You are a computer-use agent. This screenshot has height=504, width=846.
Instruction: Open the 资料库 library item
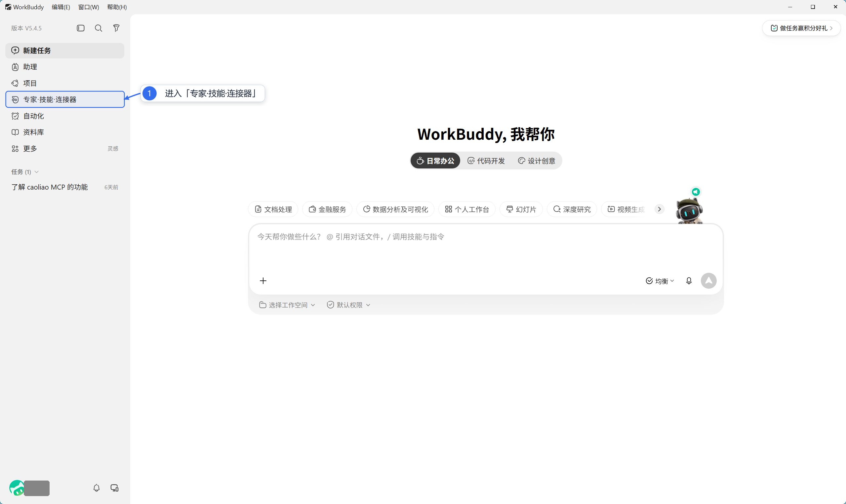point(65,132)
